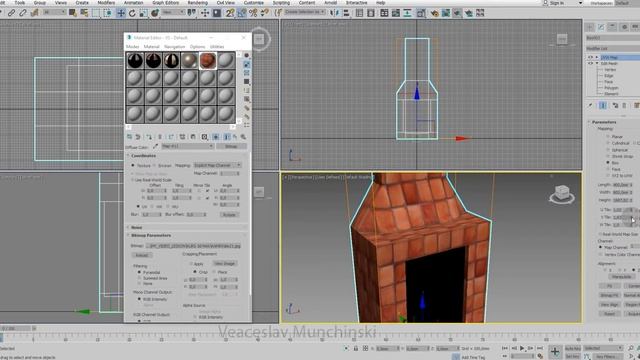Viewport: 640px width, 360px height.
Task: Click the Bind to Space Warp icon
Action: pyautogui.click(x=35, y=13)
